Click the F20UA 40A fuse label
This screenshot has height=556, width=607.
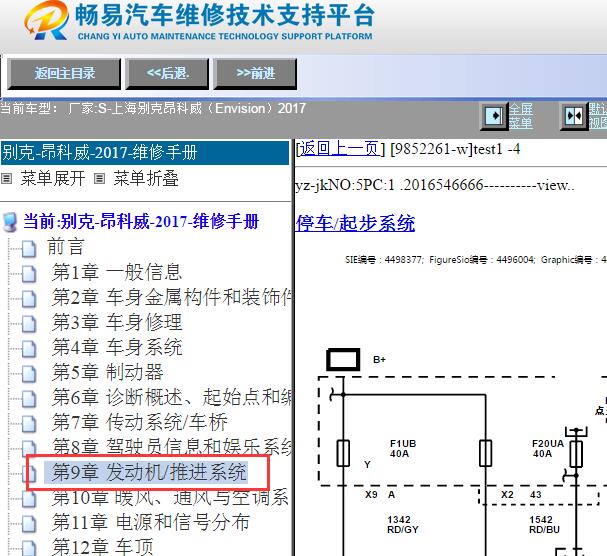(x=547, y=448)
